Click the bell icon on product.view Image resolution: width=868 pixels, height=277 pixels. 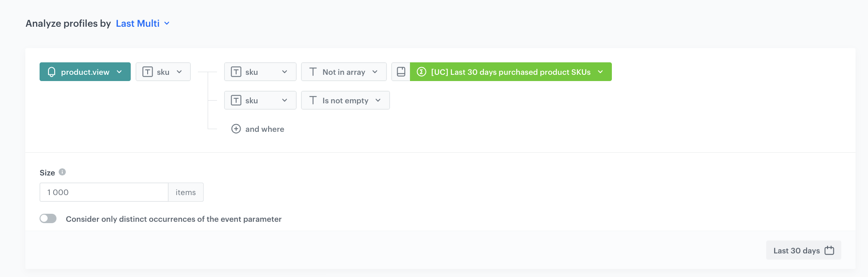point(52,72)
